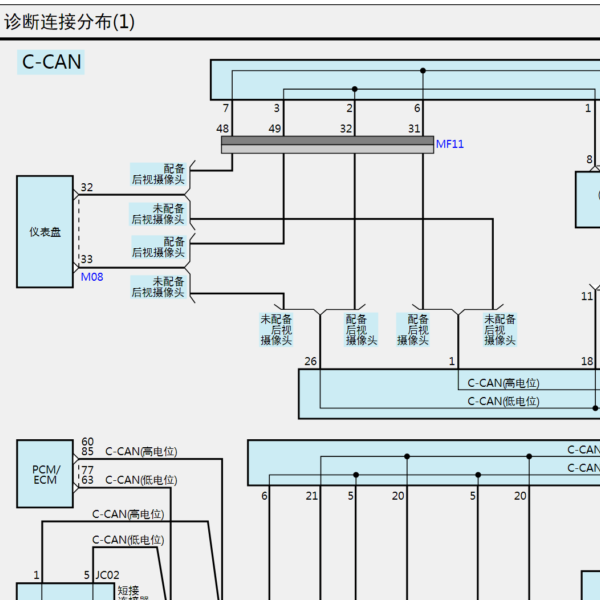Image resolution: width=600 pixels, height=600 pixels.
Task: Click pin 60 beside PCM/ECM
Action: (87, 442)
